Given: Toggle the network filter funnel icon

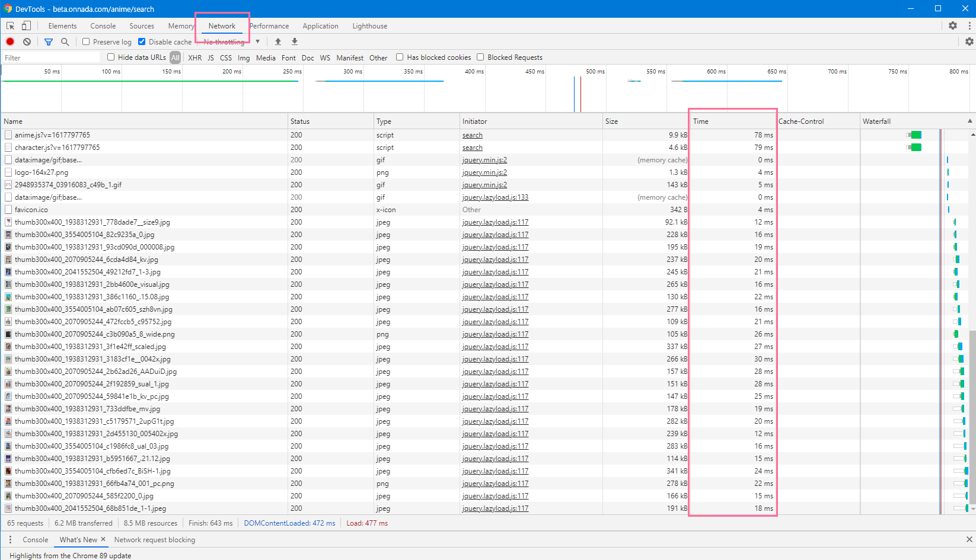Looking at the screenshot, I should click(49, 41).
